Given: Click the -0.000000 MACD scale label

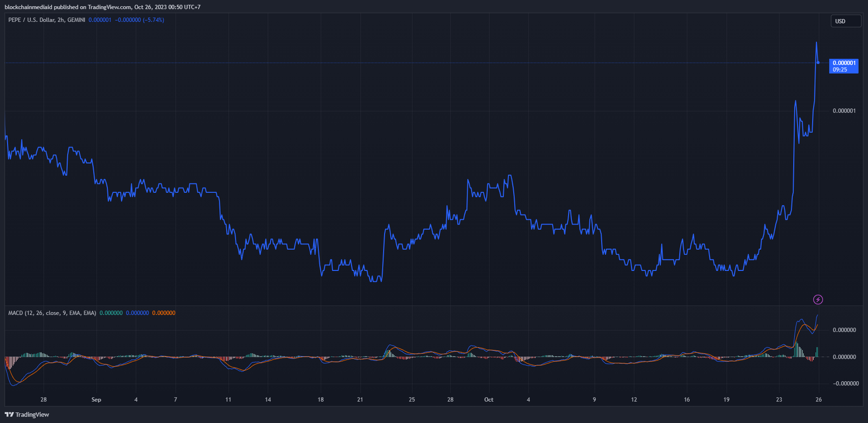Looking at the screenshot, I should [846, 383].
